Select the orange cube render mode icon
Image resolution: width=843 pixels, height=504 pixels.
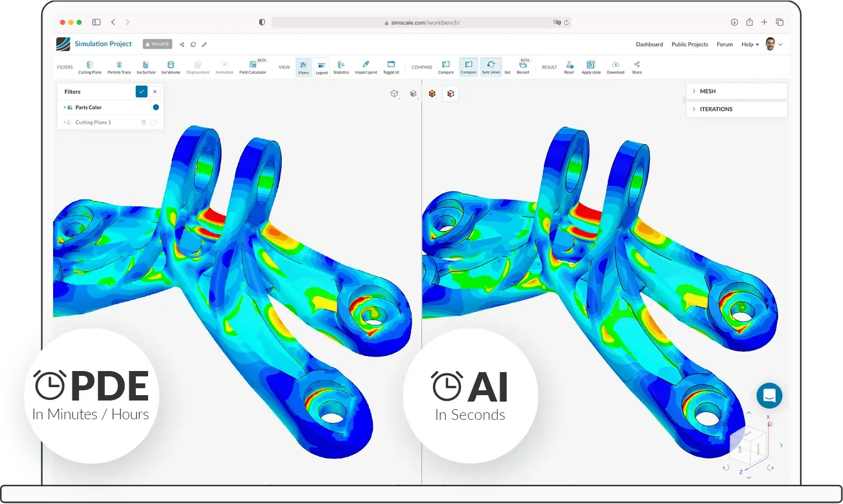point(432,94)
